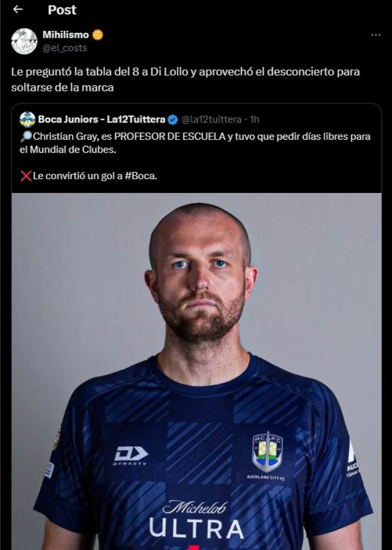
Task: Open the Mihilismo display name link
Action: tap(65, 35)
